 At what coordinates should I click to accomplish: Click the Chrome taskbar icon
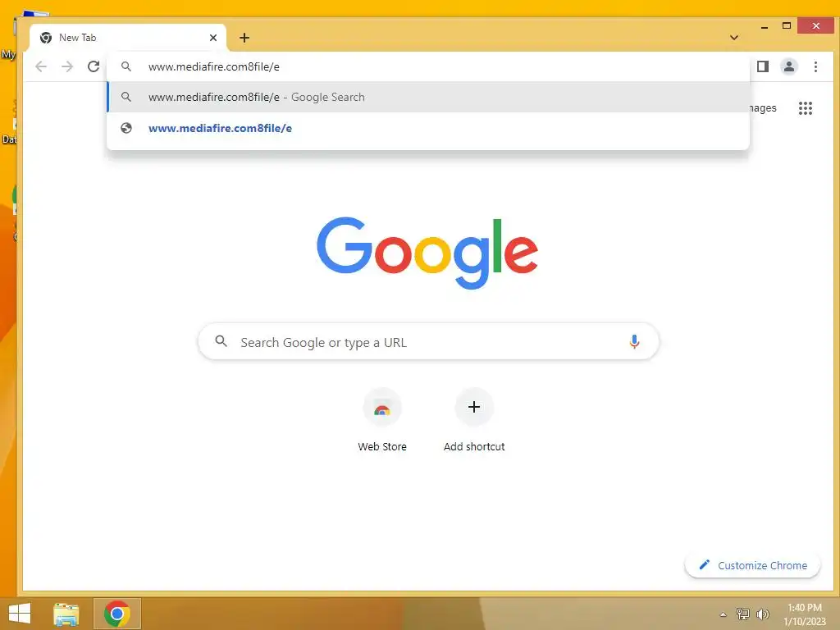pos(117,614)
